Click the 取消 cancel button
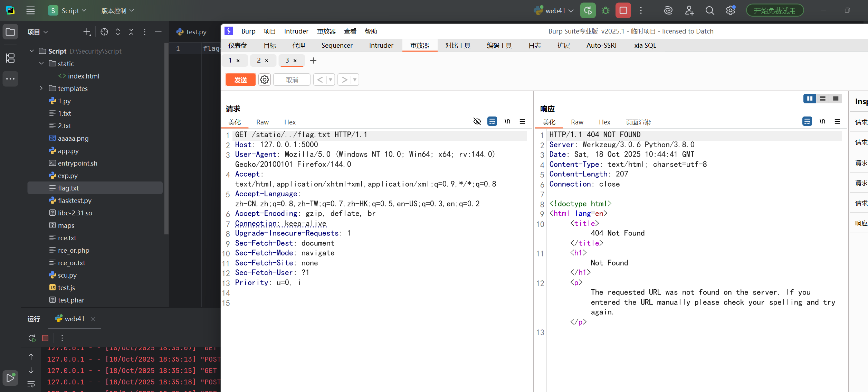868x392 pixels. (292, 80)
